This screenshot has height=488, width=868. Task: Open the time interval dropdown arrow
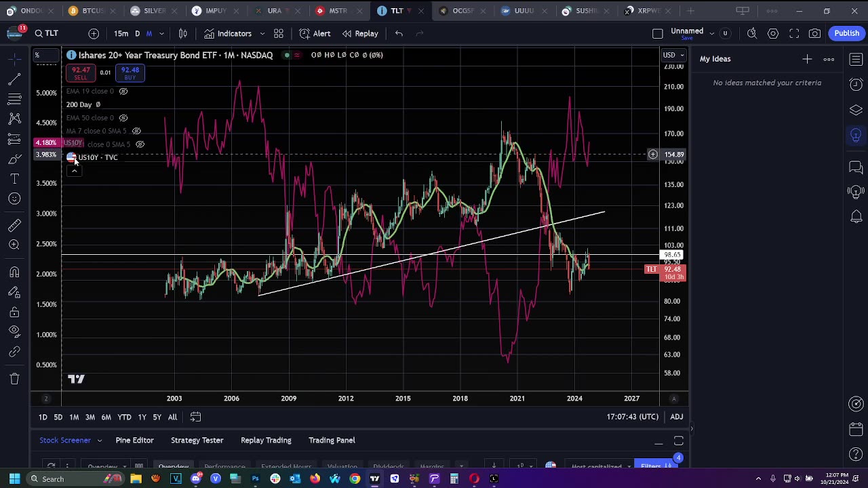(161, 33)
